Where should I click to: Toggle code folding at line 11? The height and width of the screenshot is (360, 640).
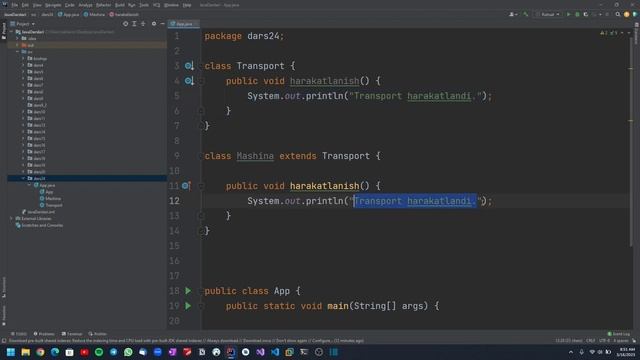point(201,186)
